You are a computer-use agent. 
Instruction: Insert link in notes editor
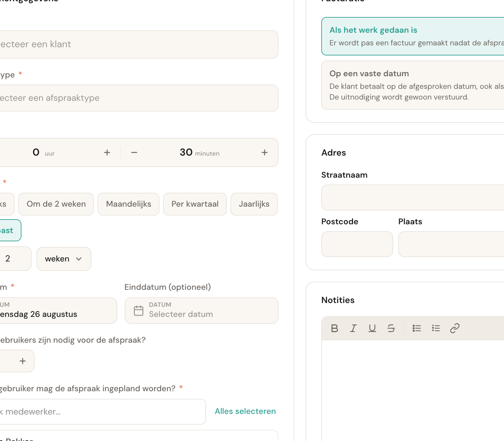pyautogui.click(x=455, y=328)
